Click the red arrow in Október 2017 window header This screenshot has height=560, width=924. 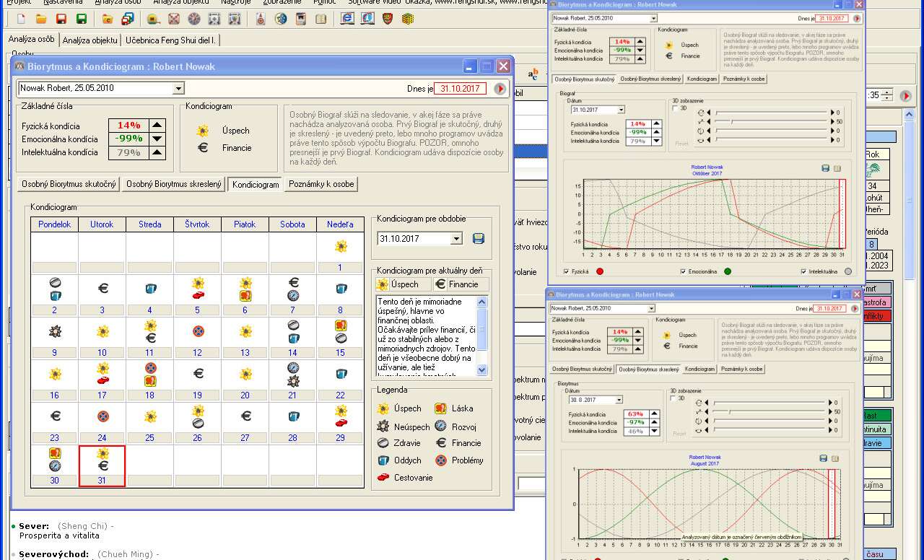click(857, 18)
